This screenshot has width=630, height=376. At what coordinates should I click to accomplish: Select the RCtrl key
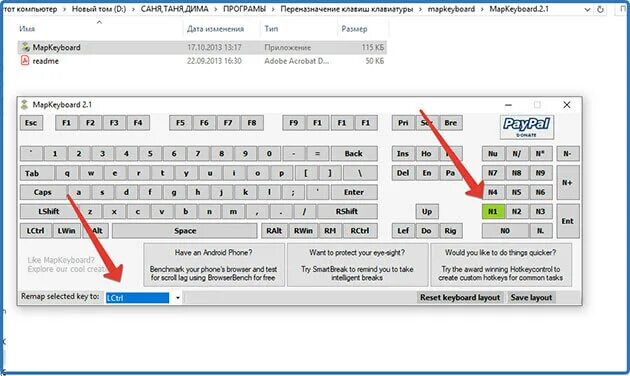pos(360,231)
